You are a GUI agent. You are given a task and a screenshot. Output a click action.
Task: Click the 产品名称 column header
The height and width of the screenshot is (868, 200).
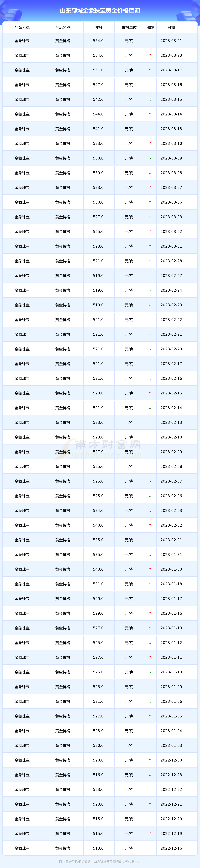[63, 28]
